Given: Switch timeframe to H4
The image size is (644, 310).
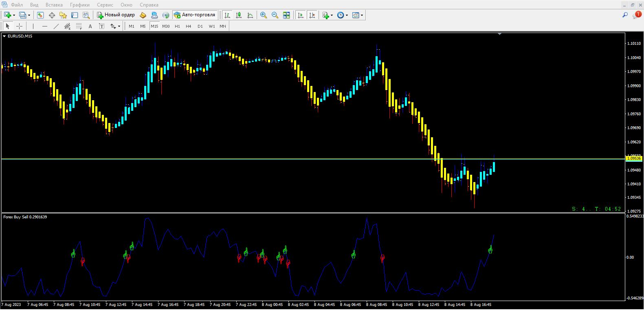Looking at the screenshot, I should tap(188, 26).
